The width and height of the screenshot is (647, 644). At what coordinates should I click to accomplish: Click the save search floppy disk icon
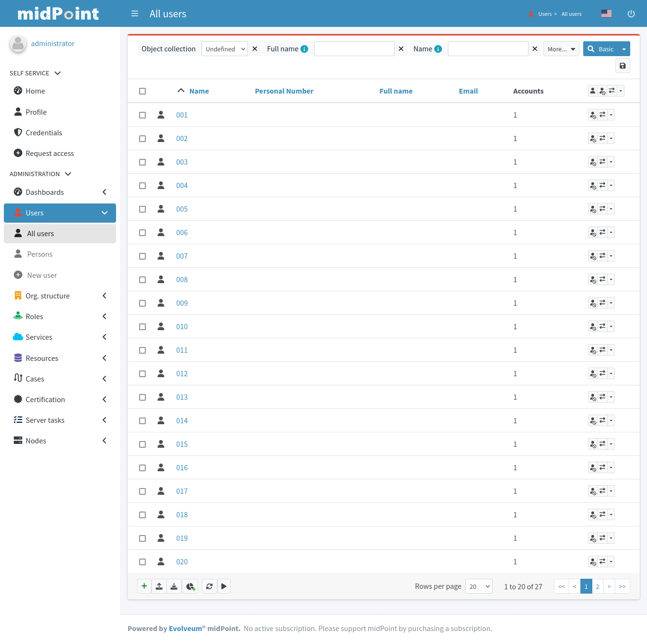point(623,66)
